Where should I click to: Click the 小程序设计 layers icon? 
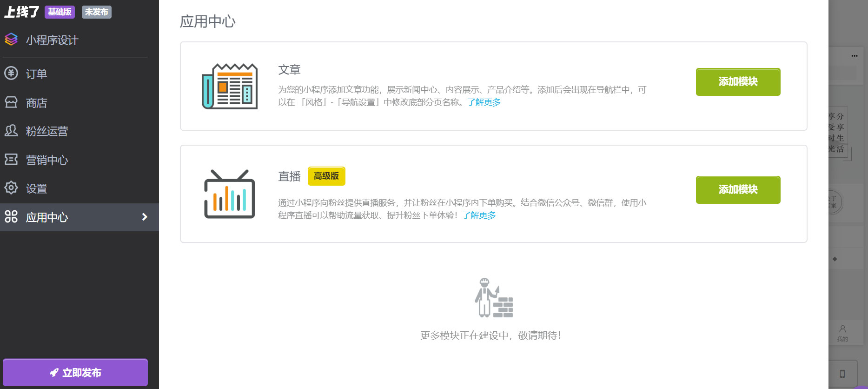click(11, 40)
